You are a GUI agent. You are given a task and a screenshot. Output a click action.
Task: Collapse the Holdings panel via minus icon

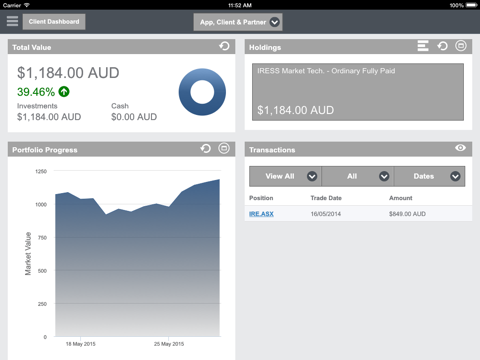tap(461, 46)
